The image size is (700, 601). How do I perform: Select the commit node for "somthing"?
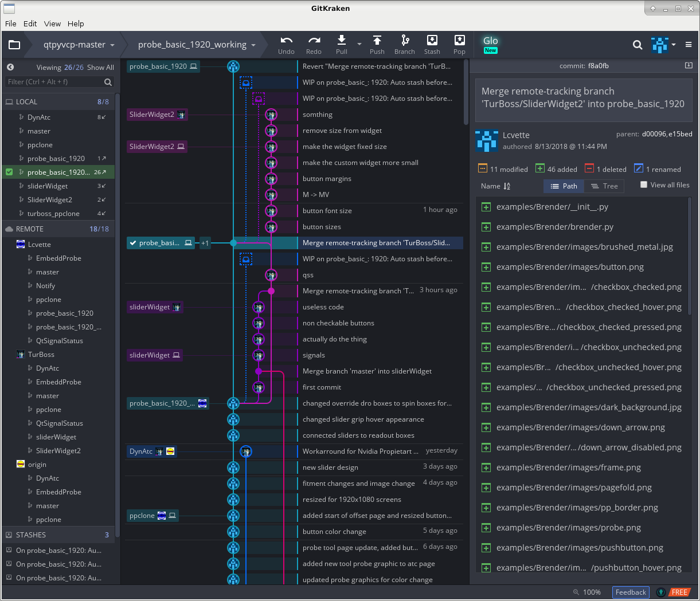[x=271, y=115]
